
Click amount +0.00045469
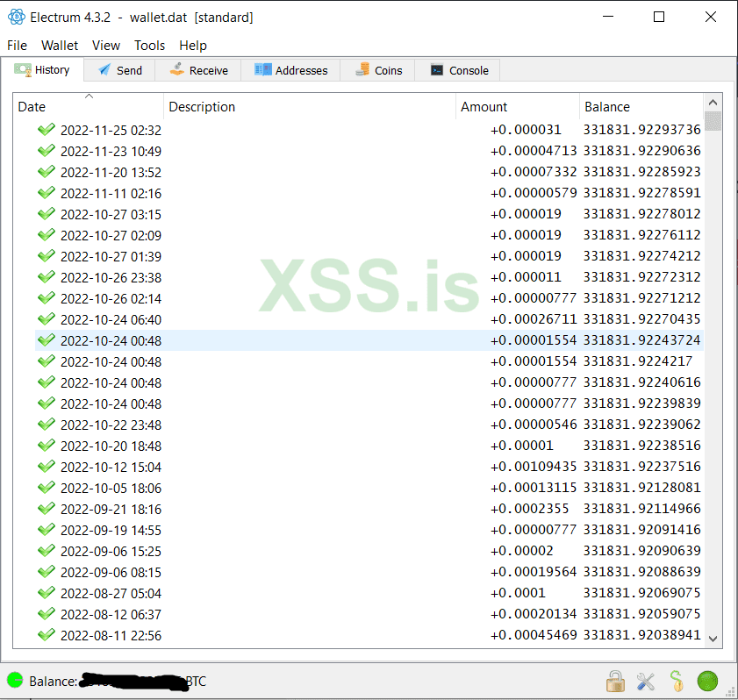click(534, 635)
